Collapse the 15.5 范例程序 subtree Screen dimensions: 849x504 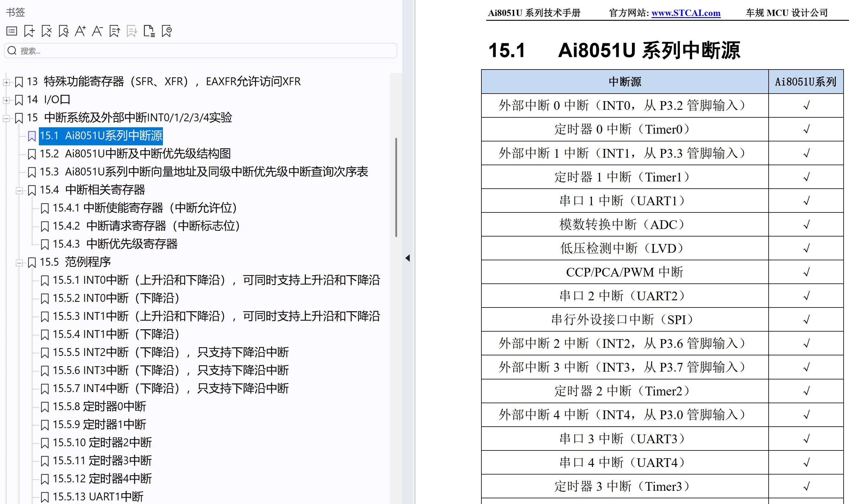tap(19, 263)
